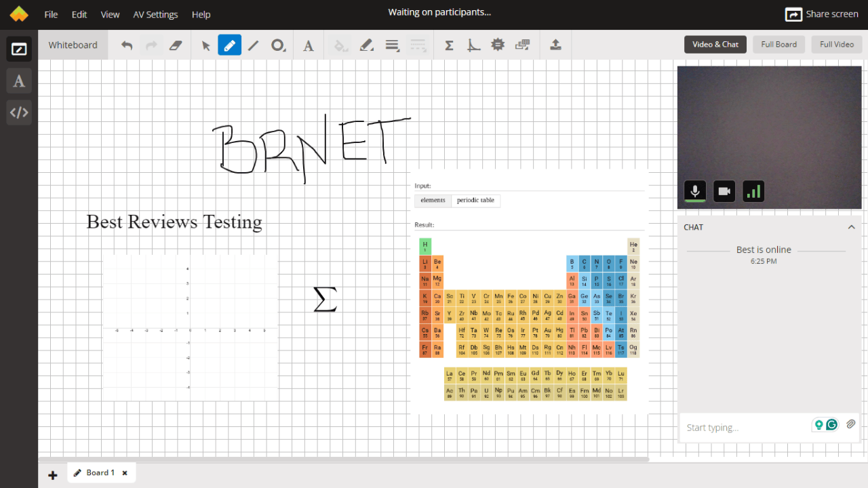Click the upload file icon
The height and width of the screenshot is (488, 868).
point(555,45)
